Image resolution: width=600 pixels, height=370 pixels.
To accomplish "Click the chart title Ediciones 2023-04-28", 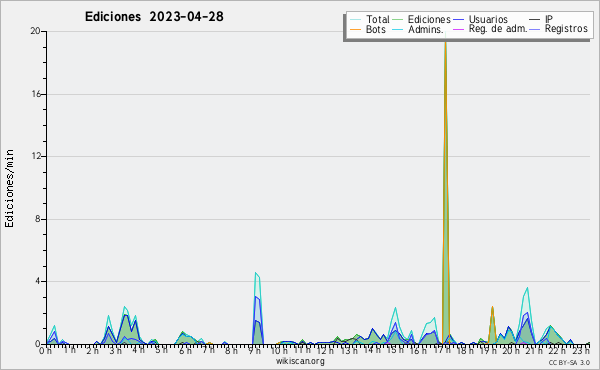I will click(x=154, y=17).
